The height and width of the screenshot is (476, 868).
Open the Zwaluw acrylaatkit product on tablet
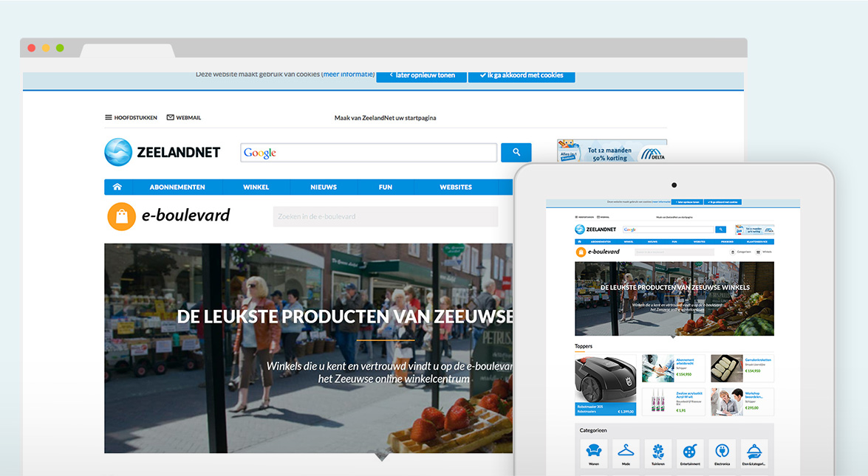[x=673, y=402]
